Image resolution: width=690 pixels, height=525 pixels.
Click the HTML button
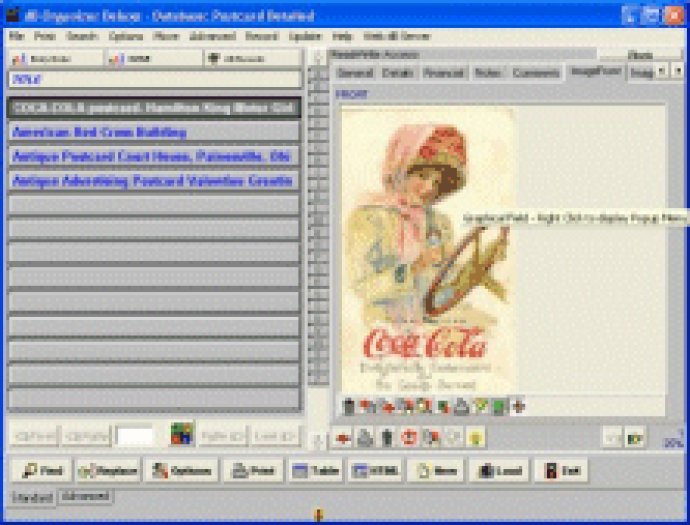pos(375,470)
